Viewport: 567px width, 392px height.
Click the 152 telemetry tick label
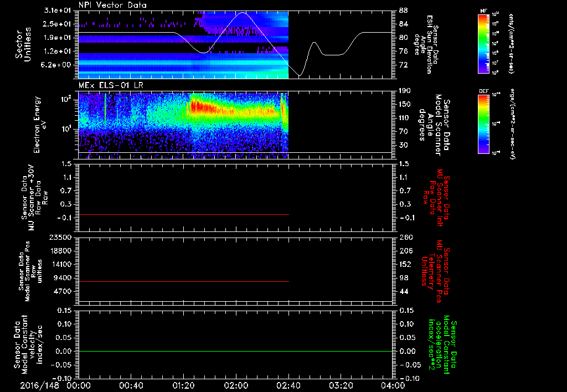click(x=405, y=264)
